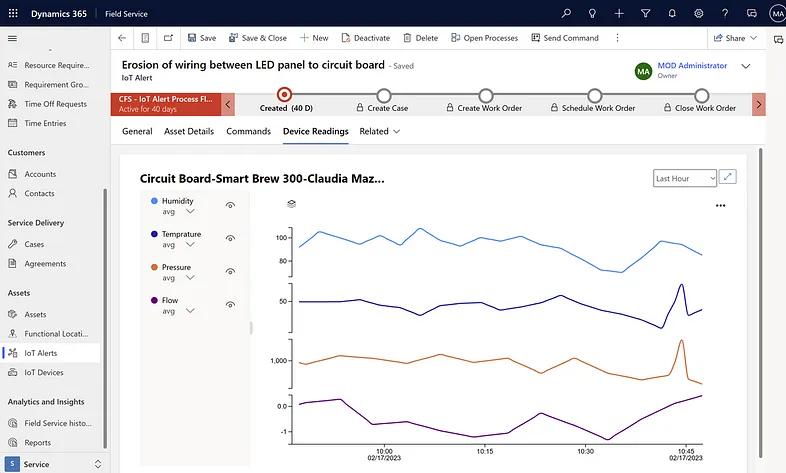This screenshot has width=786, height=473.
Task: Expand the avg dropdown under Pressure
Action: pyautogui.click(x=190, y=278)
